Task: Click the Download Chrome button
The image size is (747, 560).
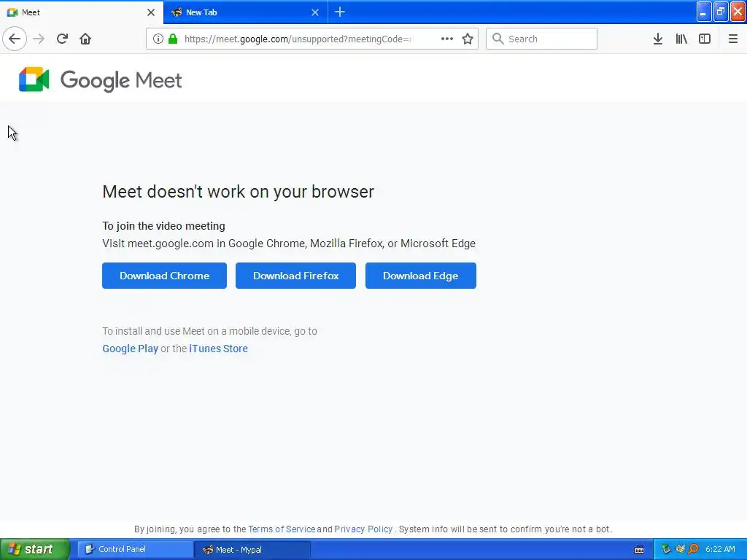Action: (164, 276)
